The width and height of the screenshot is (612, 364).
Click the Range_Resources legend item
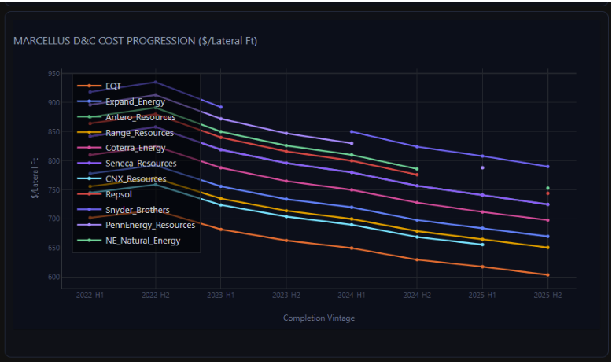pos(139,133)
